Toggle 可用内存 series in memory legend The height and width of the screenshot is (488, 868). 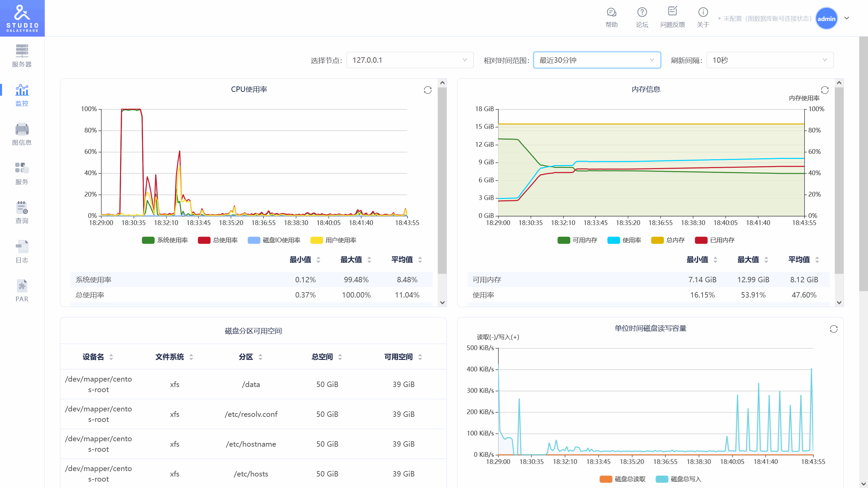pos(577,240)
